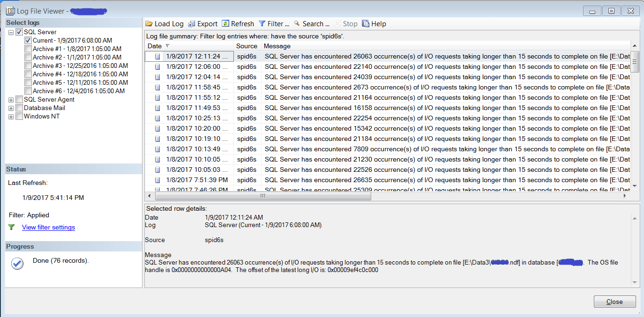Check Archive #6 - 12/4/2016 log
The image size is (644, 317).
click(28, 91)
